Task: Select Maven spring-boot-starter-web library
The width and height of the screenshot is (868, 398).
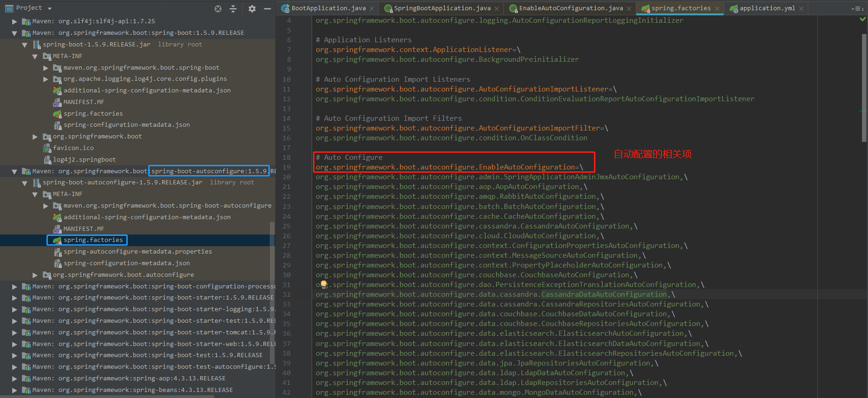Action: (x=154, y=344)
